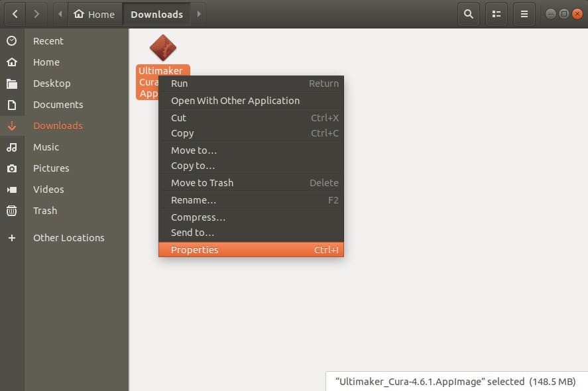Click the Recent clock icon in sidebar
The width and height of the screenshot is (588, 391).
[12, 41]
